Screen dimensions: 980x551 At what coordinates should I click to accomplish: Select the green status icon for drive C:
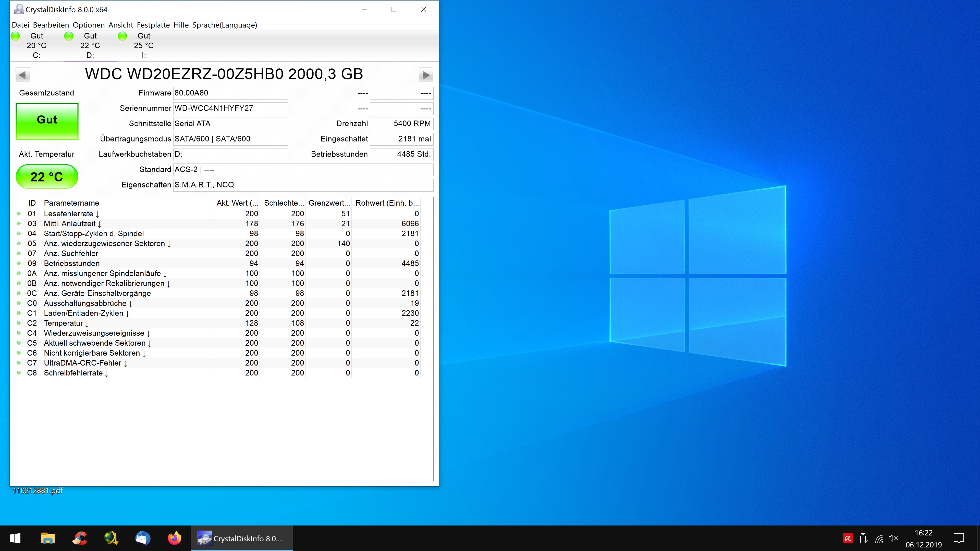click(x=16, y=36)
